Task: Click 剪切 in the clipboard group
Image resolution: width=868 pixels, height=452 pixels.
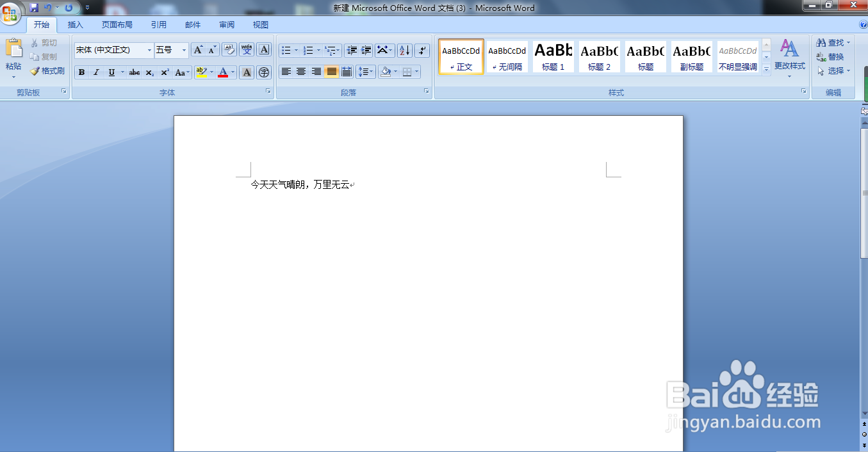Action: click(x=44, y=43)
